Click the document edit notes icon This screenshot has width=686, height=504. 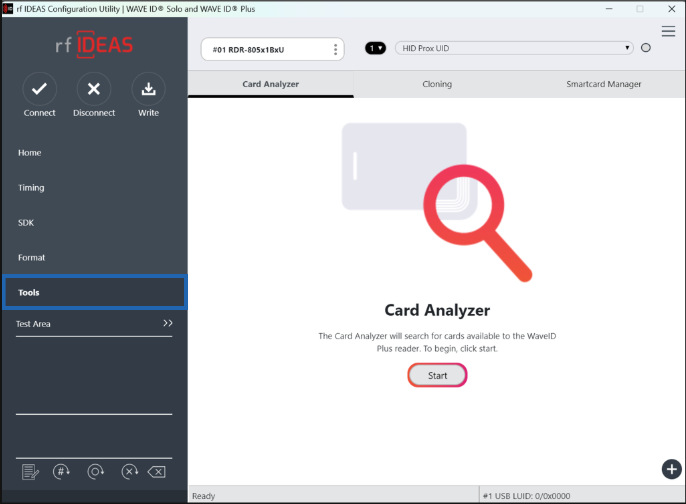[30, 472]
